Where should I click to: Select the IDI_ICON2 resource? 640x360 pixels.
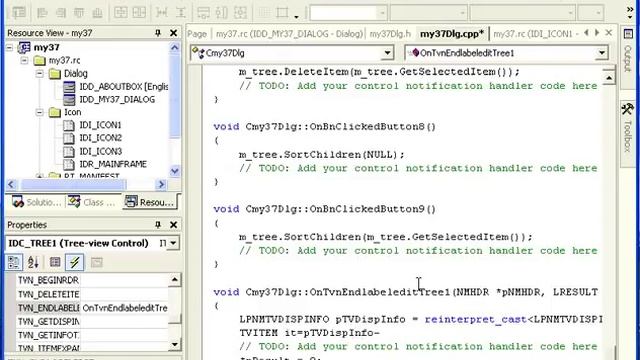pyautogui.click(x=100, y=138)
